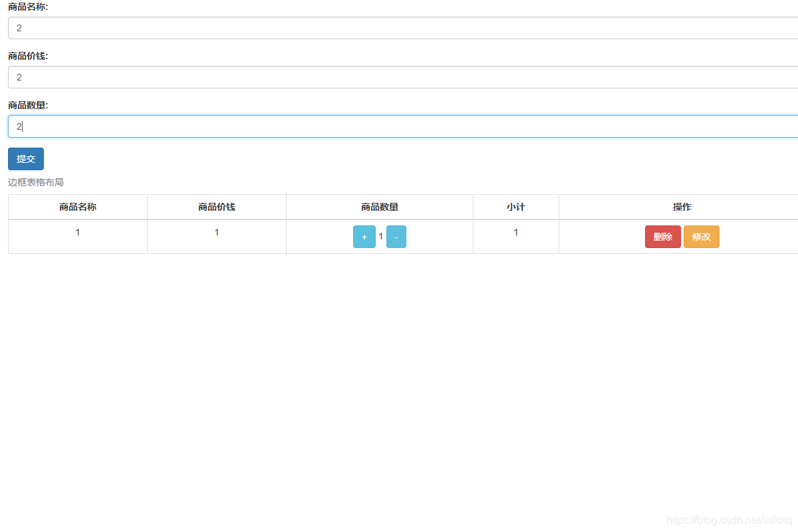This screenshot has height=532, width=798.
Task: Submit the form with 提交 button
Action: (x=26, y=159)
